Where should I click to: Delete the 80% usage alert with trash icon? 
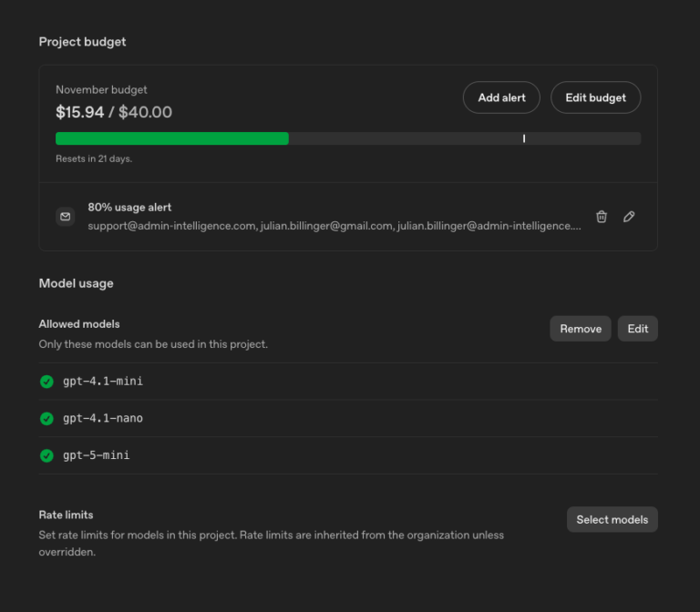pos(602,217)
